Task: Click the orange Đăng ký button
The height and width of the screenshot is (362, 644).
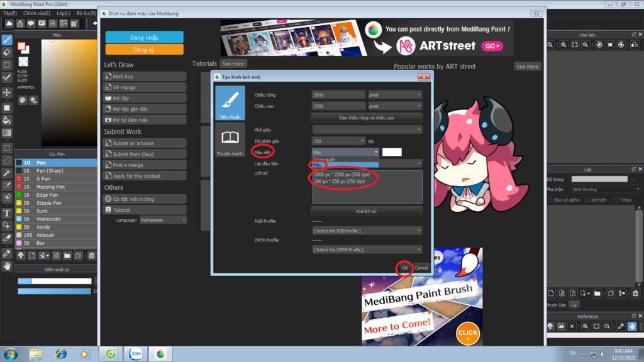Action: (x=144, y=50)
